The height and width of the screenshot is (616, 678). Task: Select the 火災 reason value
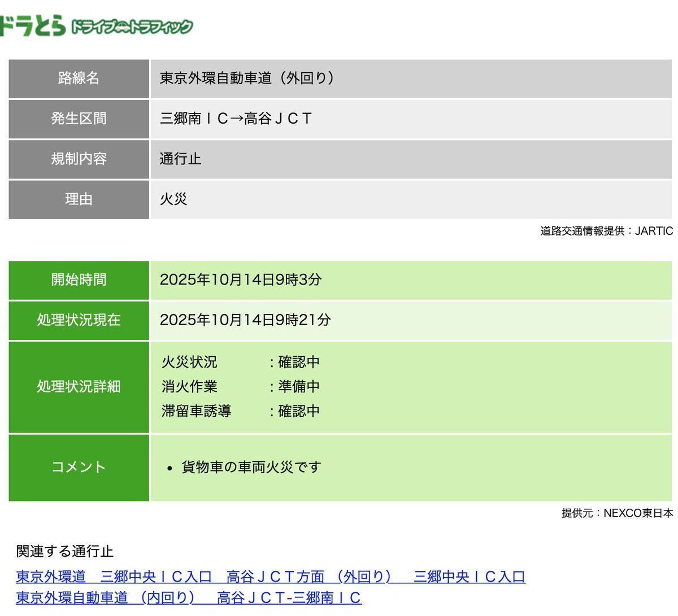coord(173,199)
